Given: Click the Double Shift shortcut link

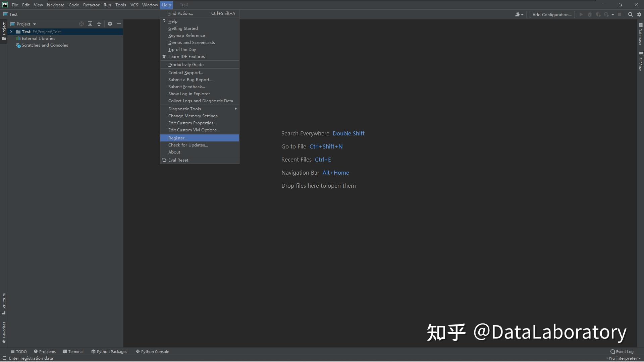Looking at the screenshot, I should click(x=348, y=133).
